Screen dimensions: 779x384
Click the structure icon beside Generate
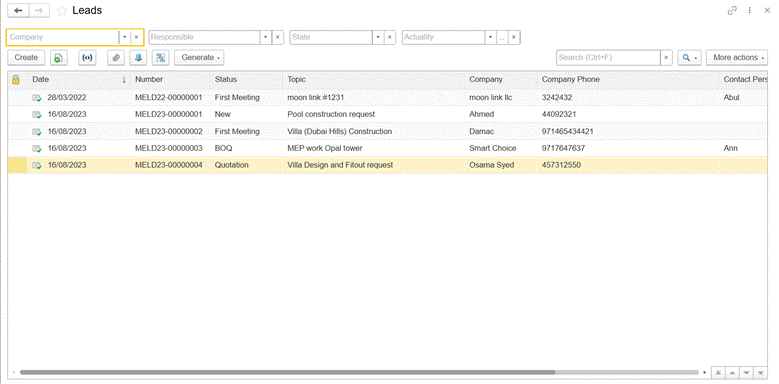(160, 58)
